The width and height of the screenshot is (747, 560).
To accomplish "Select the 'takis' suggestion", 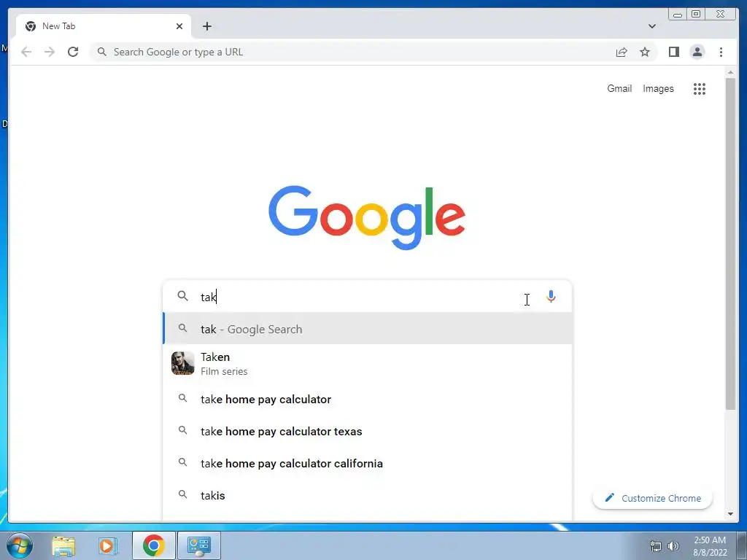I will 368,495.
